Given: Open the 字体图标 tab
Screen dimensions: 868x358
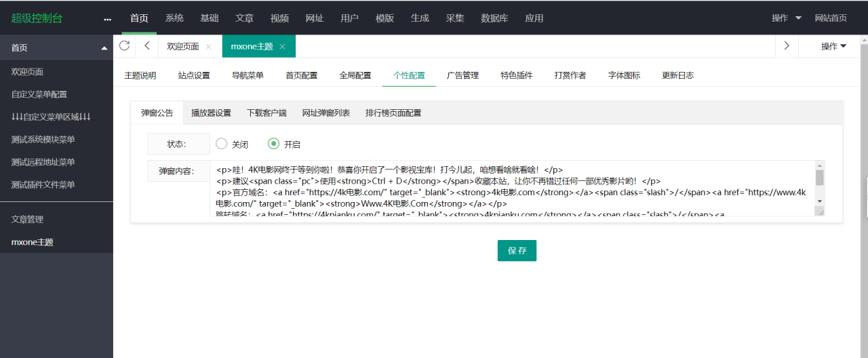Looking at the screenshot, I should coord(625,75).
